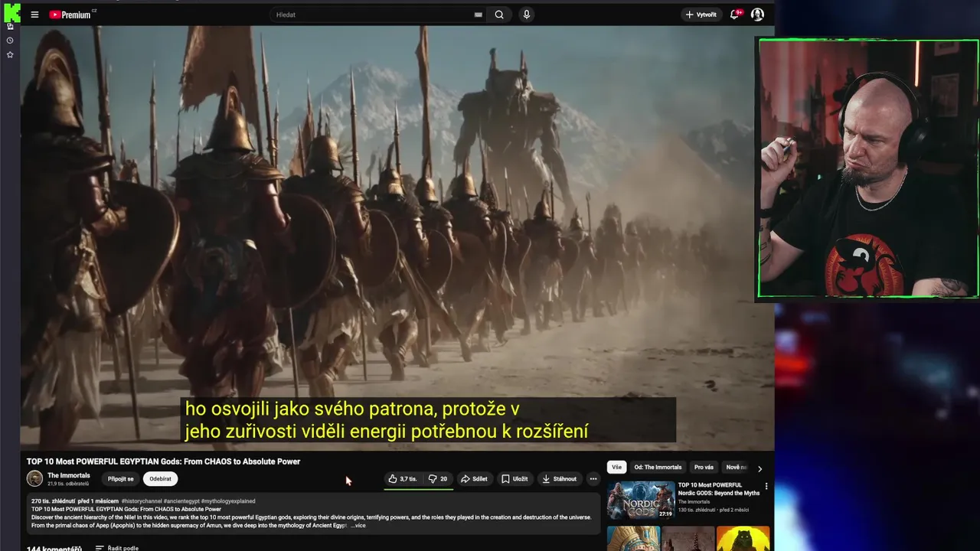Screen dimensions: 980x551
Task: Open the notifications bell
Action: point(735,15)
